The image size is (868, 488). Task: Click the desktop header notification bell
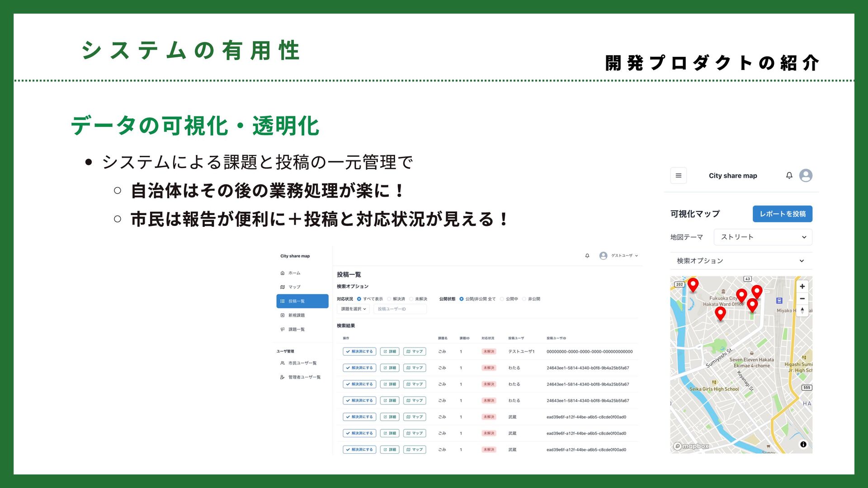coord(587,256)
